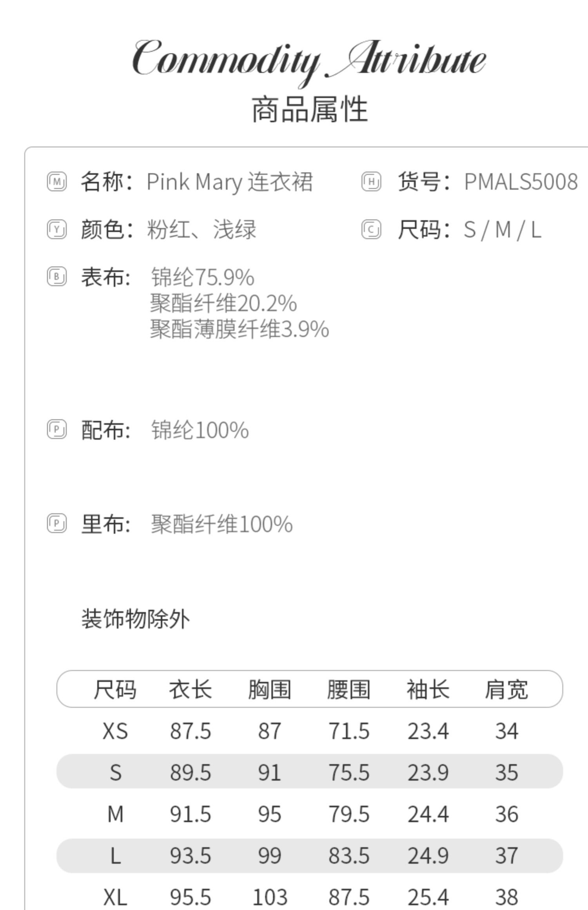Select the product code PMALS5008
The image size is (588, 910).
click(x=521, y=182)
